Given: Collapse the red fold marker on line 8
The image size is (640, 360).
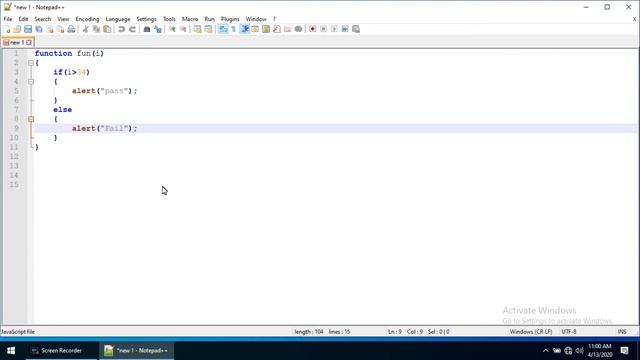Looking at the screenshot, I should pos(31,119).
